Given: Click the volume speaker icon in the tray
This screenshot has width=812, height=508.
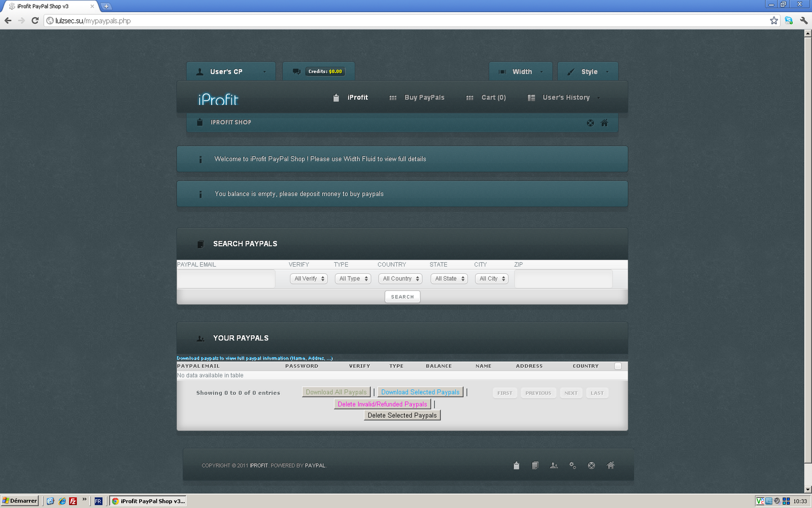Looking at the screenshot, I should (x=777, y=501).
